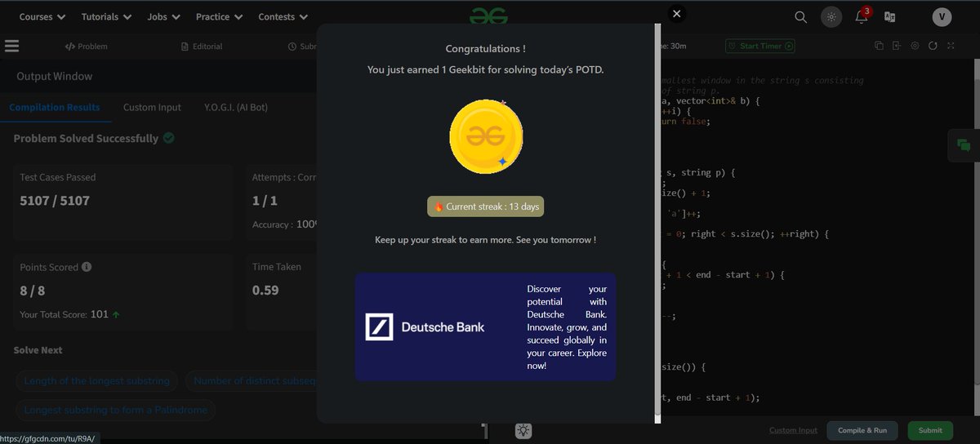Click the editor icon with arrow into panel
This screenshot has width=980, height=444.
point(897,46)
